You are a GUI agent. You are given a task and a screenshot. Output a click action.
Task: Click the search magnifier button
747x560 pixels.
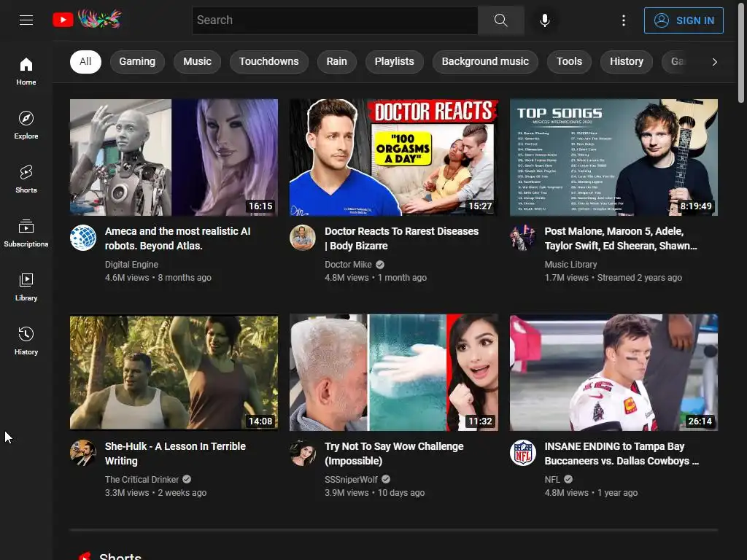[x=500, y=20]
